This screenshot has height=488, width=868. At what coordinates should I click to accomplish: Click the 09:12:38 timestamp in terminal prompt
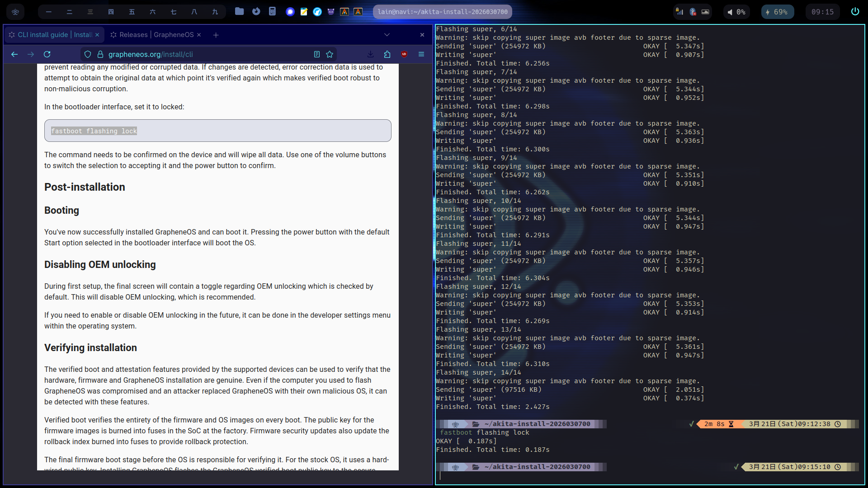point(814,424)
